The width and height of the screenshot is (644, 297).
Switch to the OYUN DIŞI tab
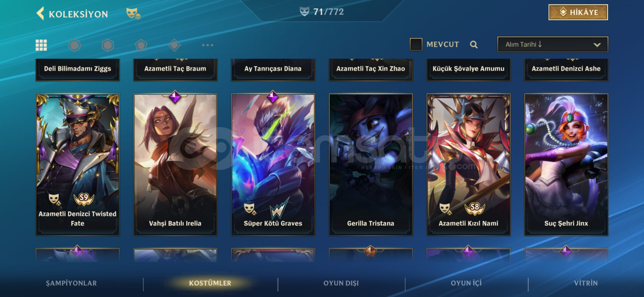click(341, 283)
